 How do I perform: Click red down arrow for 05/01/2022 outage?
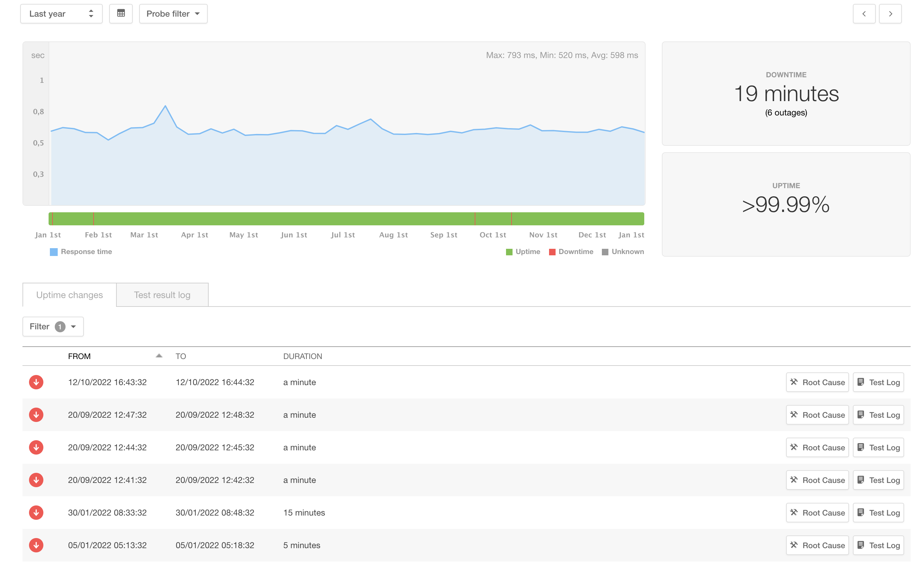click(x=36, y=545)
